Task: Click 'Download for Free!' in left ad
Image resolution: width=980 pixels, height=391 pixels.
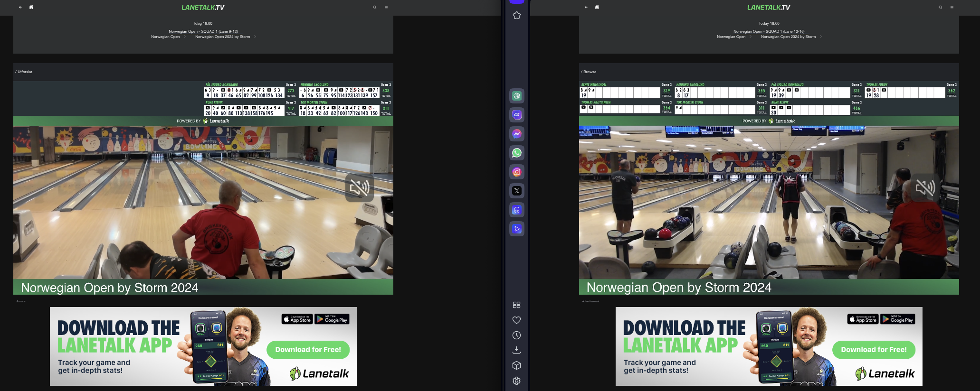Action: pos(308,350)
